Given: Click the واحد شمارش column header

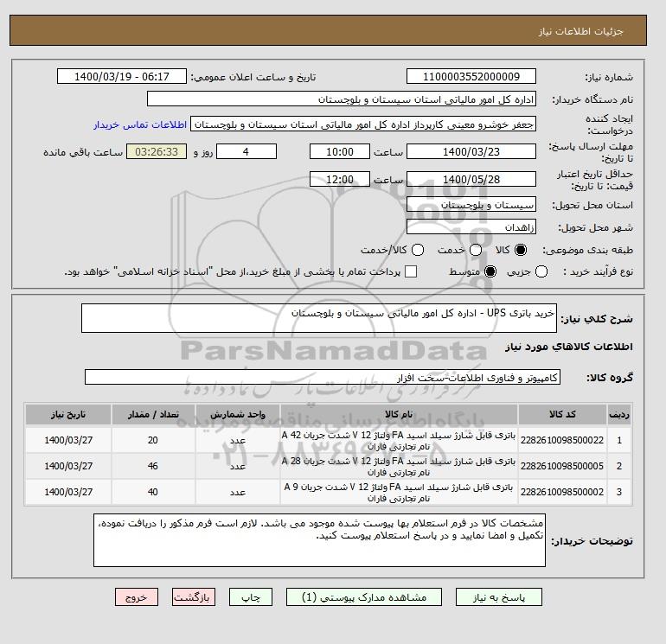Looking at the screenshot, I should 238,414.
